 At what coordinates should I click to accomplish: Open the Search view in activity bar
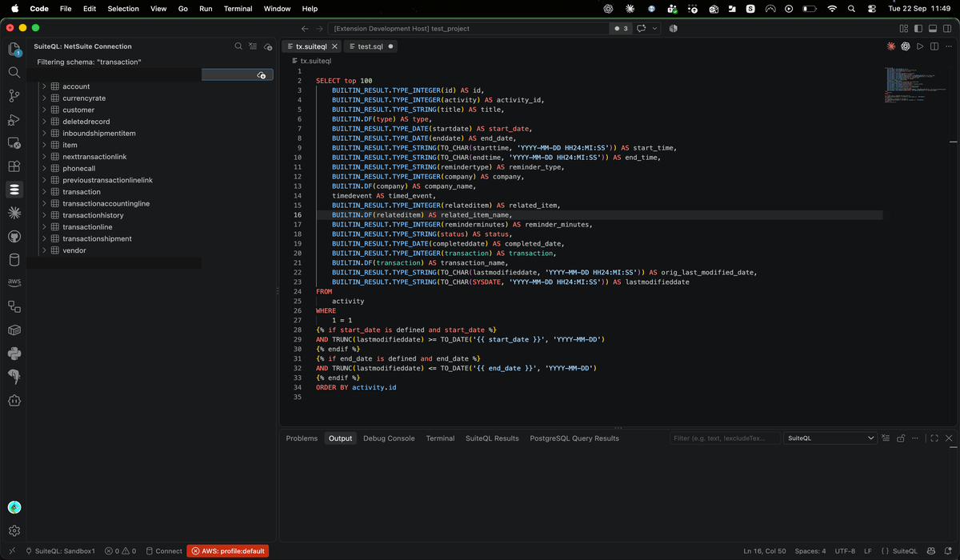[14, 72]
